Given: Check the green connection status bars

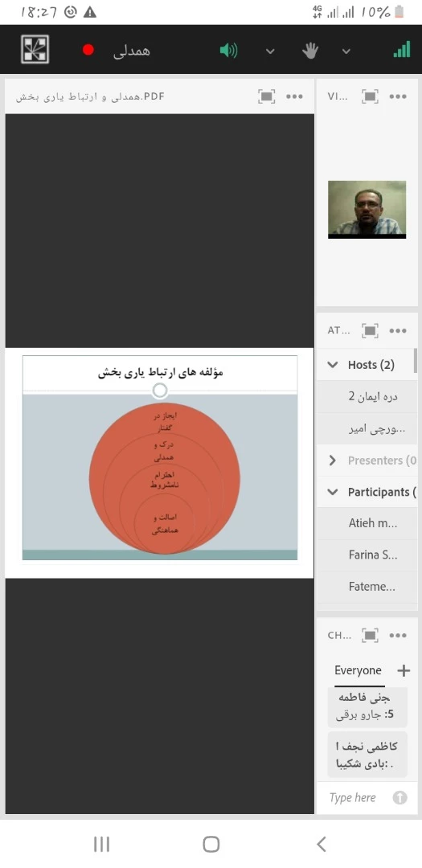Looking at the screenshot, I should [402, 50].
